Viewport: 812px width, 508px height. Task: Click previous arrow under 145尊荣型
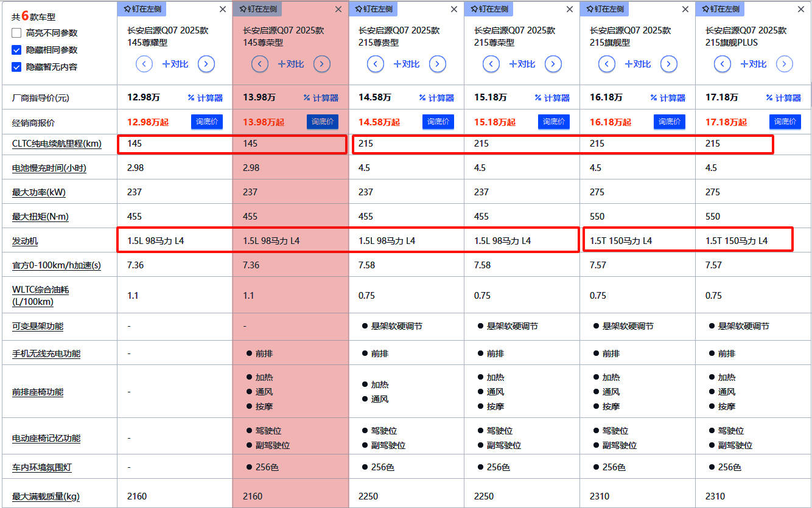click(x=260, y=64)
